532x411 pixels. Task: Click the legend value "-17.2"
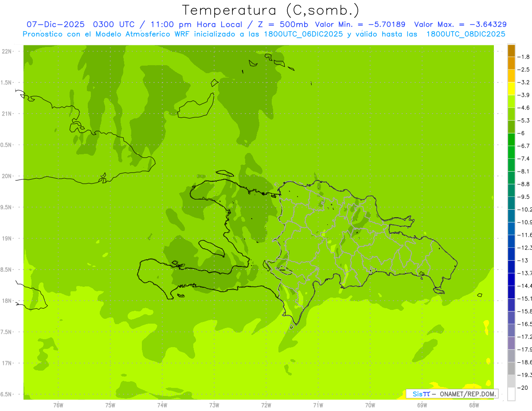pyautogui.click(x=524, y=337)
